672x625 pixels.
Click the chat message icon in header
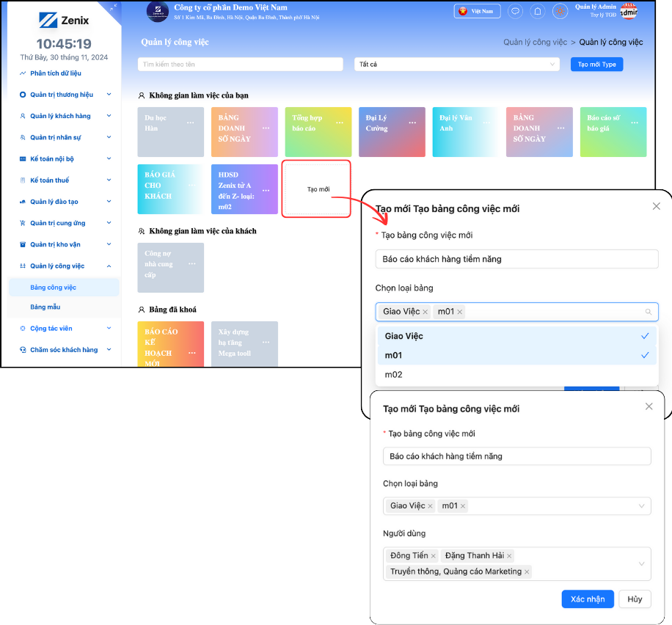point(516,11)
